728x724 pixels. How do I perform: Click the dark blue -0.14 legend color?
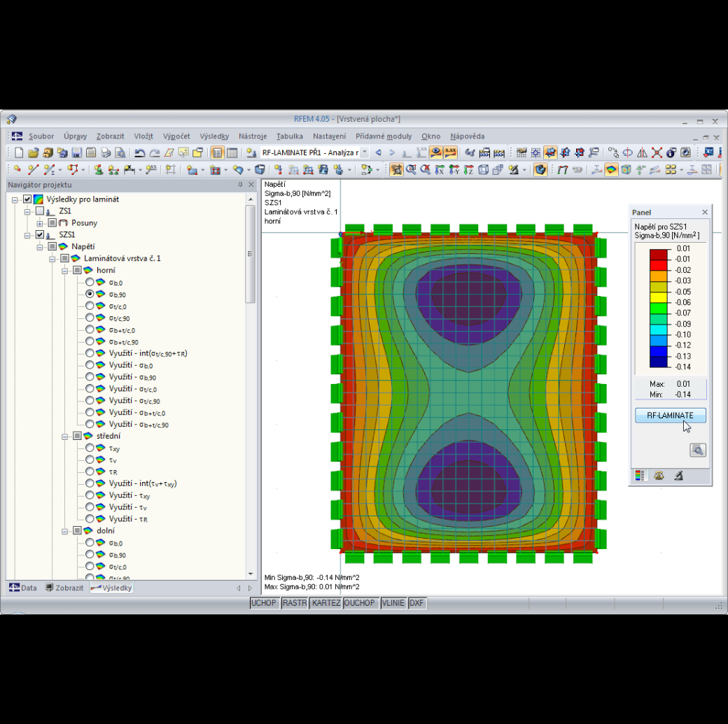tap(658, 362)
